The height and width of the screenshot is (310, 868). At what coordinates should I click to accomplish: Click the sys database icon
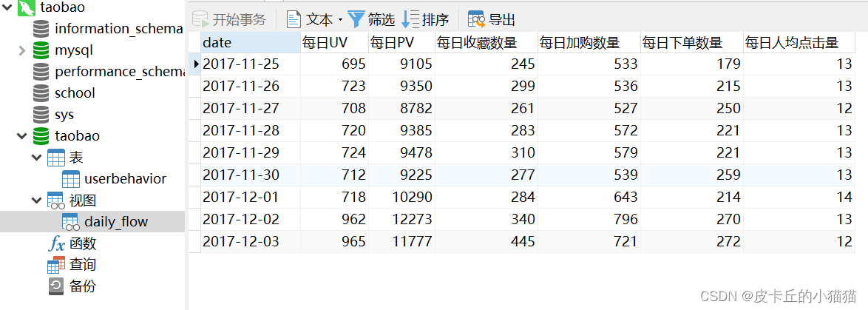click(x=41, y=115)
